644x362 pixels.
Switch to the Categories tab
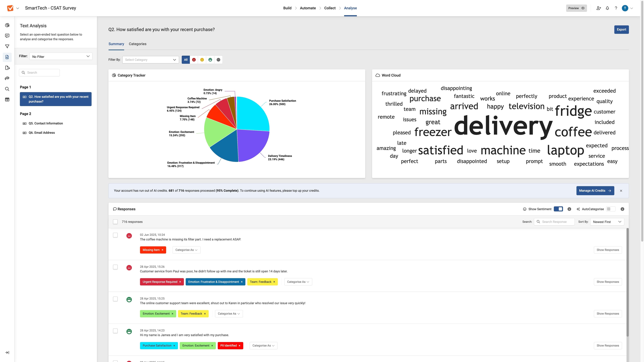(138, 44)
